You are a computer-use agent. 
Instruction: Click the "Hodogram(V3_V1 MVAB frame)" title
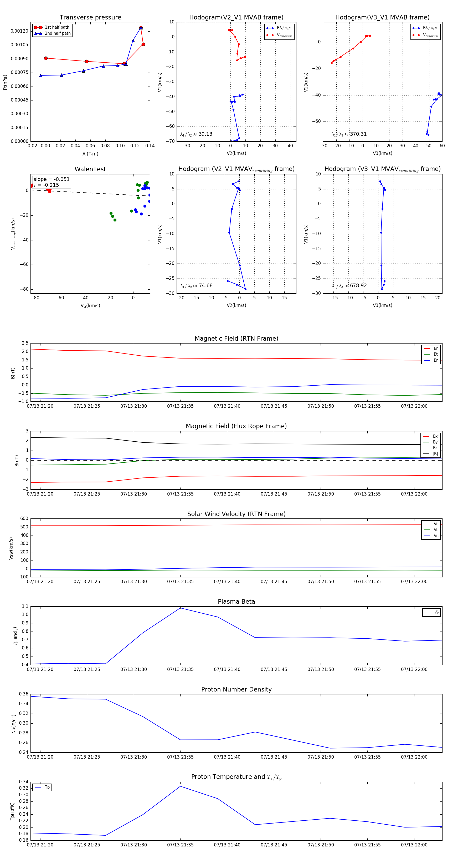382,18
